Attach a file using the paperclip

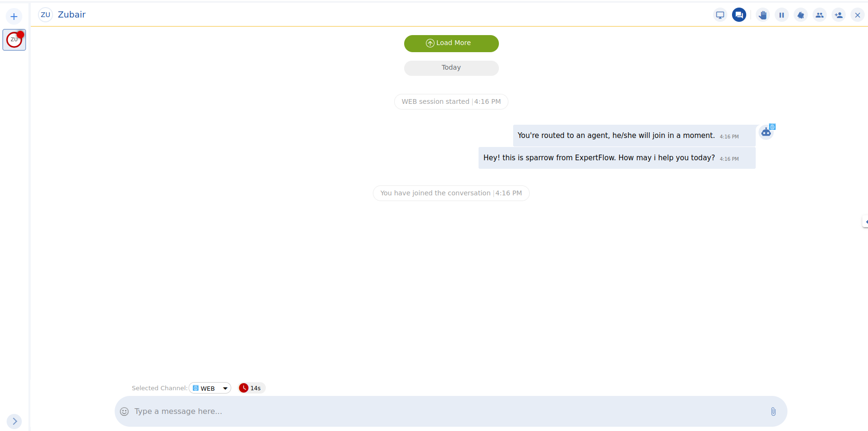[x=773, y=411]
